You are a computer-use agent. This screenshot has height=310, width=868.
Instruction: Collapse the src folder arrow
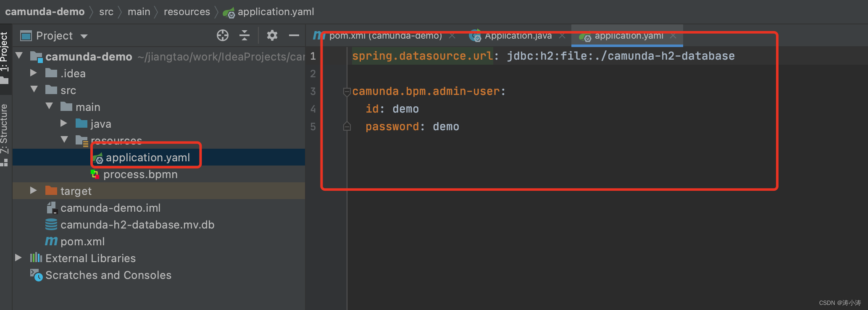pos(34,89)
